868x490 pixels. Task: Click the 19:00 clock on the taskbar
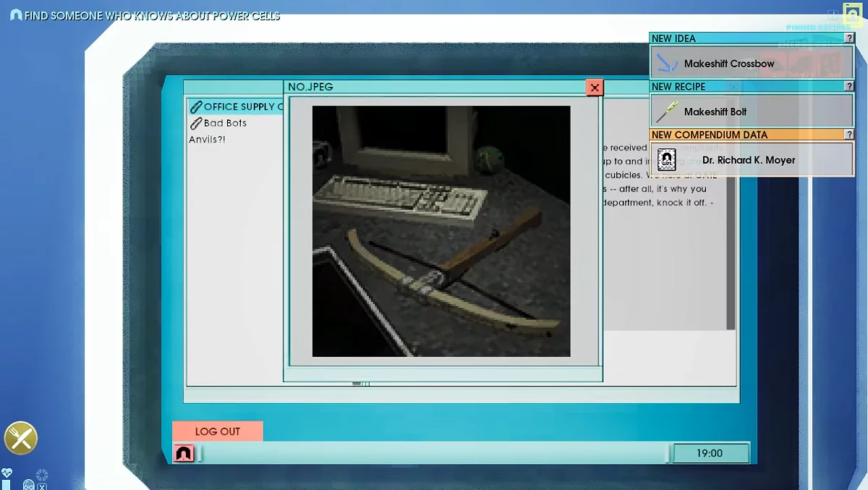[x=710, y=453]
